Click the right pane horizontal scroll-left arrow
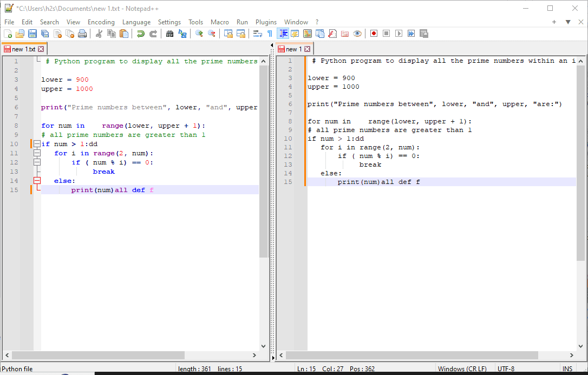This screenshot has height=375, width=588. 281,355
